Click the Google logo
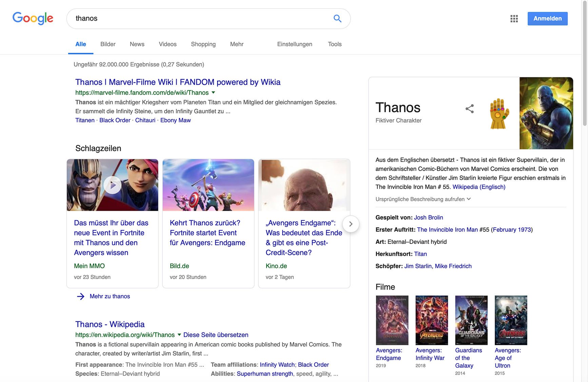Screen dimensions: 588x382 (x=33, y=18)
